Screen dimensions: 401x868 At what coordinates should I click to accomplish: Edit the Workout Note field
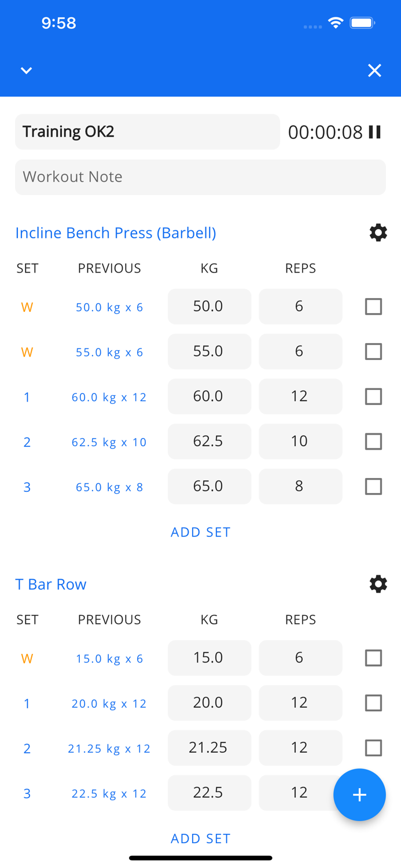(200, 176)
